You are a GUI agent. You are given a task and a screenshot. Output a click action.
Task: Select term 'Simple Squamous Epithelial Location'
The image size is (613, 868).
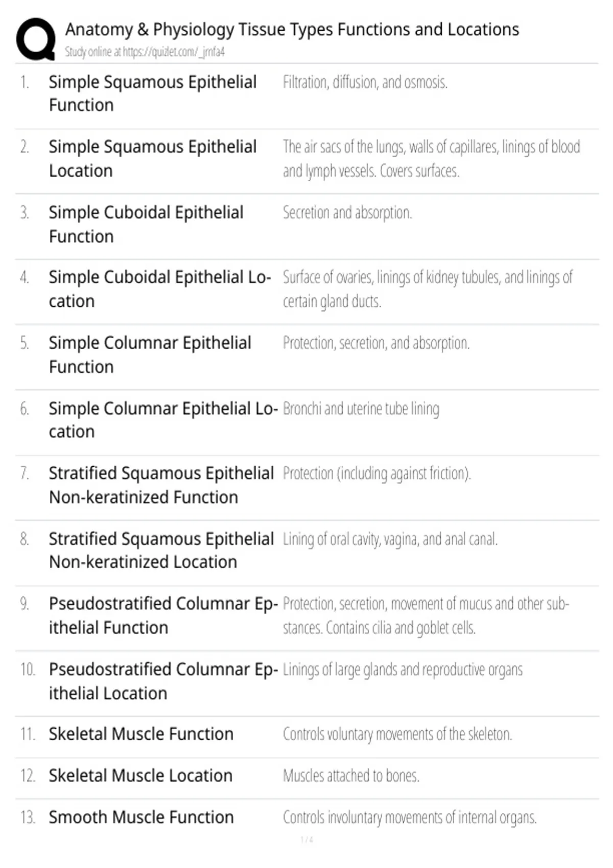[153, 159]
